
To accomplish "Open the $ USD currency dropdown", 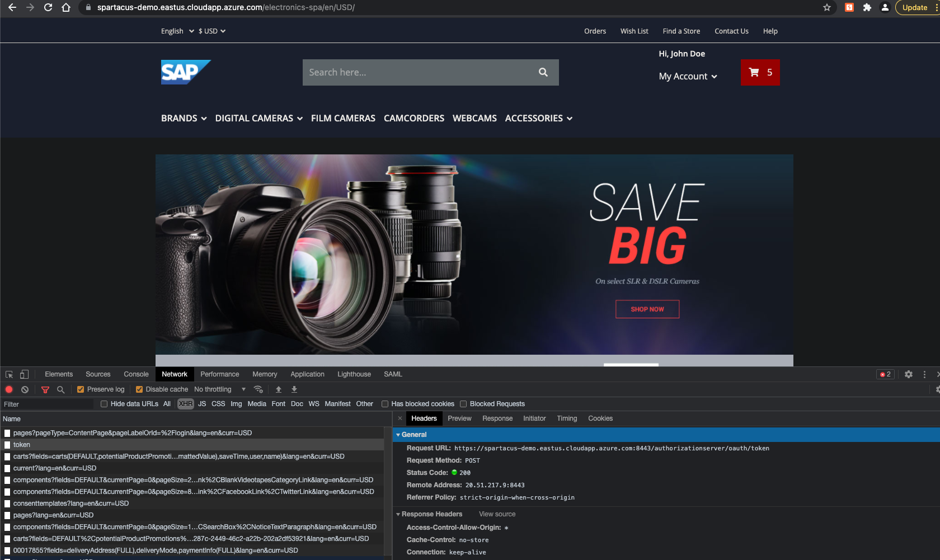I will pos(212,31).
